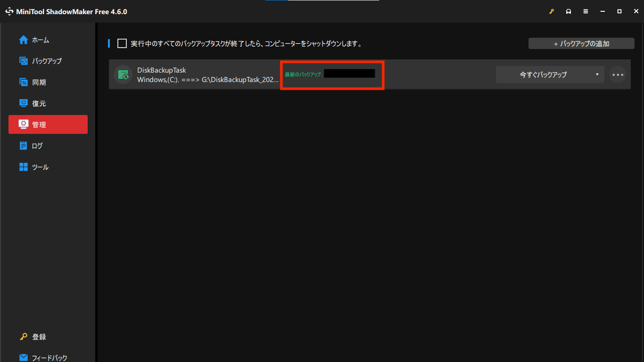Click the + バックアップの追加 button
The width and height of the screenshot is (644, 362).
click(x=581, y=44)
